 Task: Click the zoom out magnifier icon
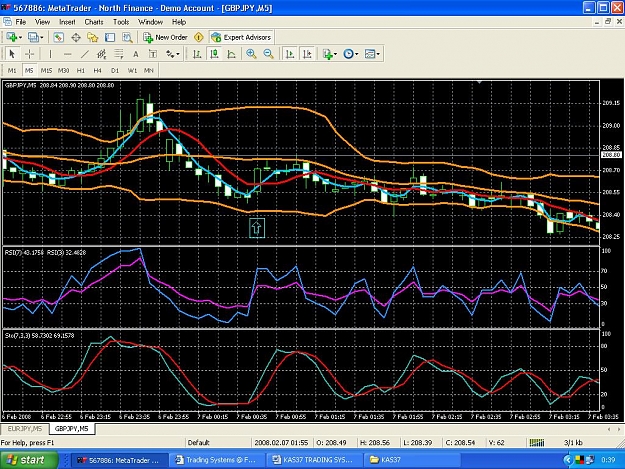269,54
